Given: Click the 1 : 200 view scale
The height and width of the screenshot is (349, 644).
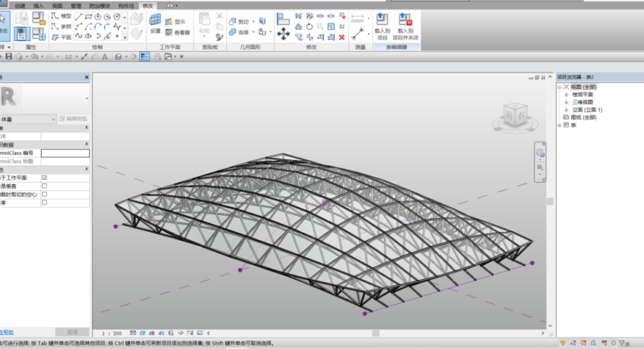Looking at the screenshot, I should [112, 333].
